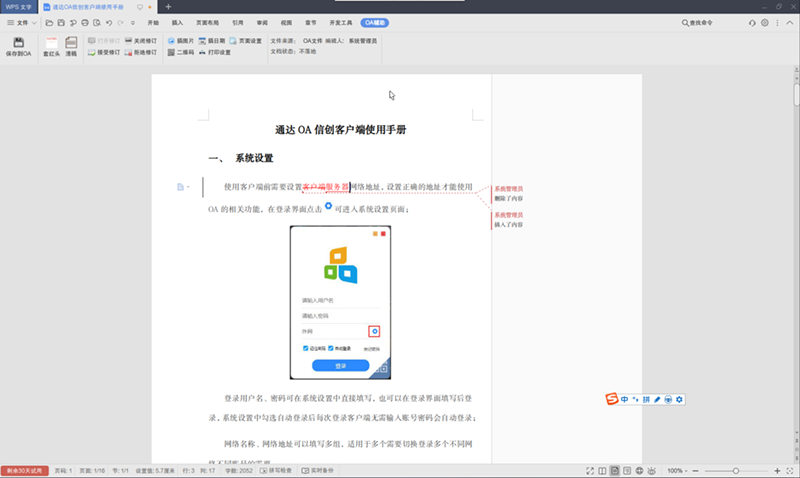800x478 pixels.
Task: Click the WPS 文字 home tab
Action: [18, 7]
